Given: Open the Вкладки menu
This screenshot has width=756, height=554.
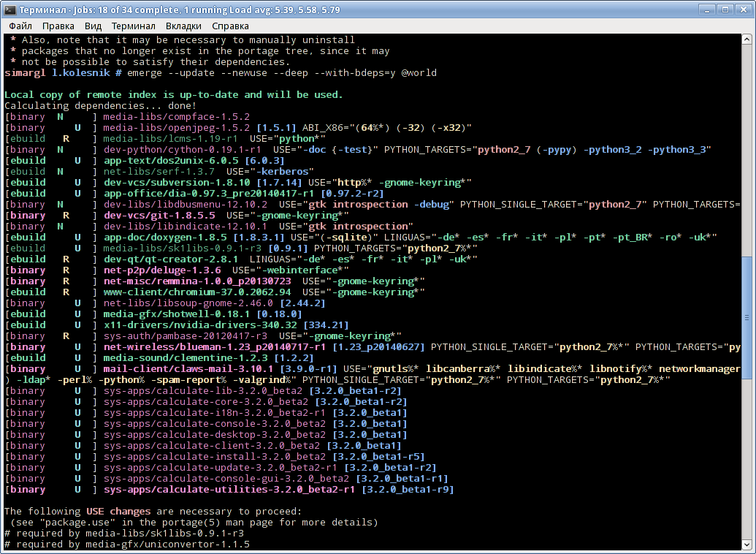Looking at the screenshot, I should (x=183, y=26).
